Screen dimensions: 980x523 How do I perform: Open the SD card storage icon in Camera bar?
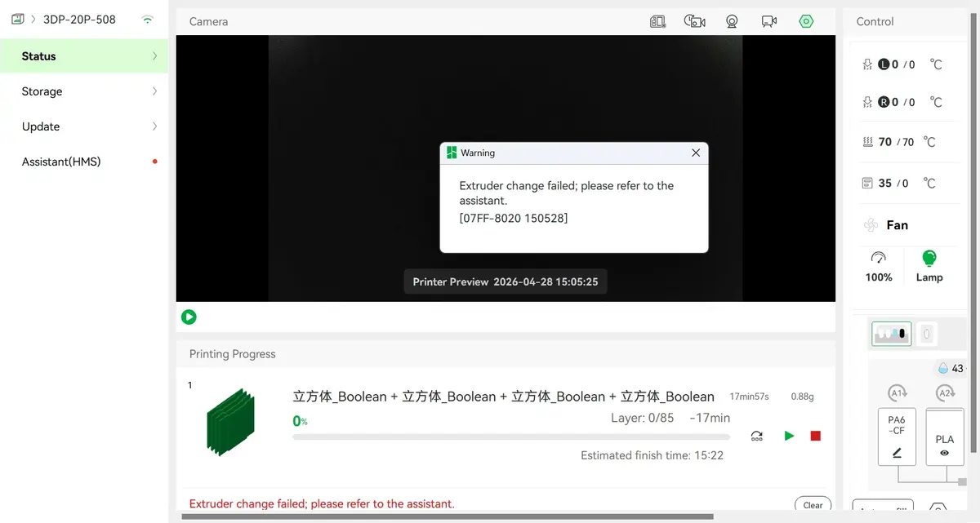[x=657, y=22]
